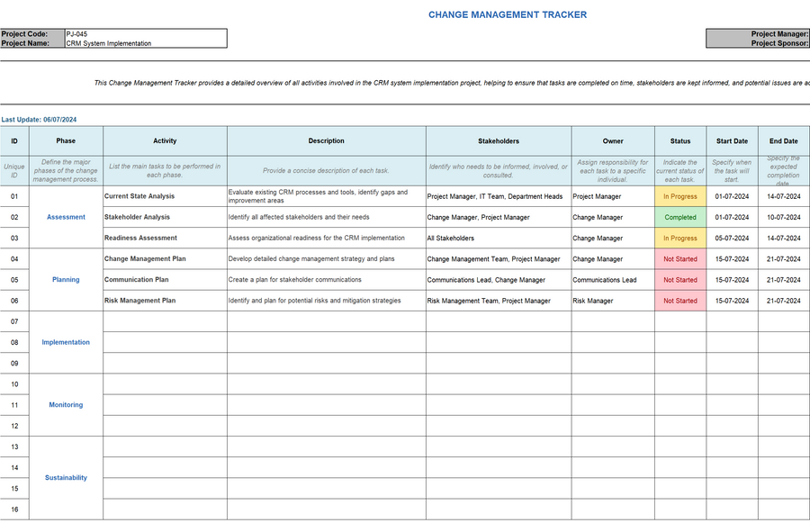The width and height of the screenshot is (810, 532).
Task: Click the Monitoring phase cell
Action: pyautogui.click(x=65, y=404)
